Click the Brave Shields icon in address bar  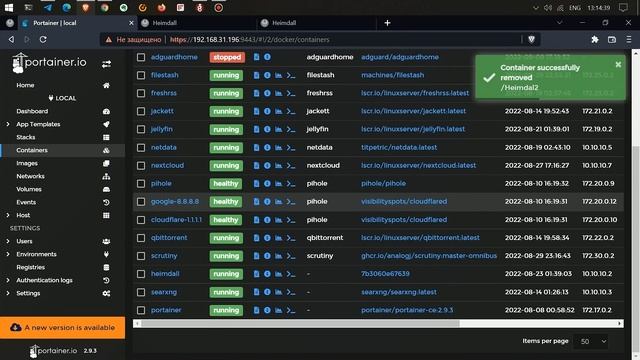point(531,40)
